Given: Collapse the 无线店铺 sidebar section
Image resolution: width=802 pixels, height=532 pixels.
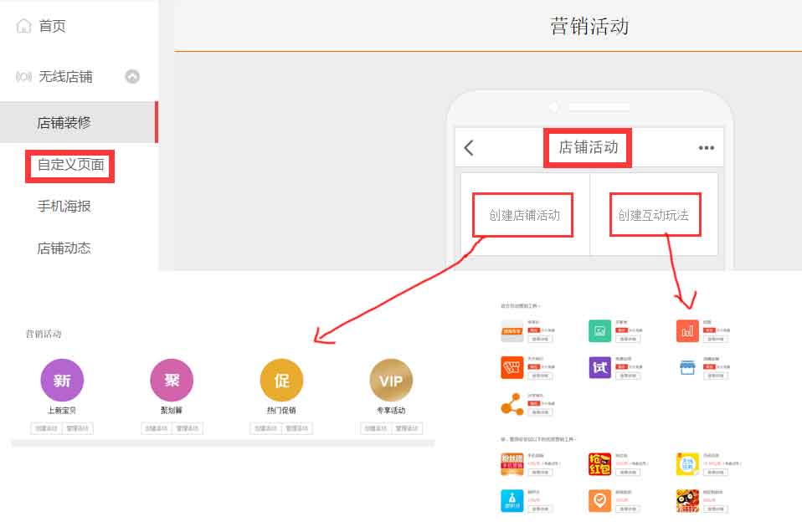Looking at the screenshot, I should tap(132, 76).
